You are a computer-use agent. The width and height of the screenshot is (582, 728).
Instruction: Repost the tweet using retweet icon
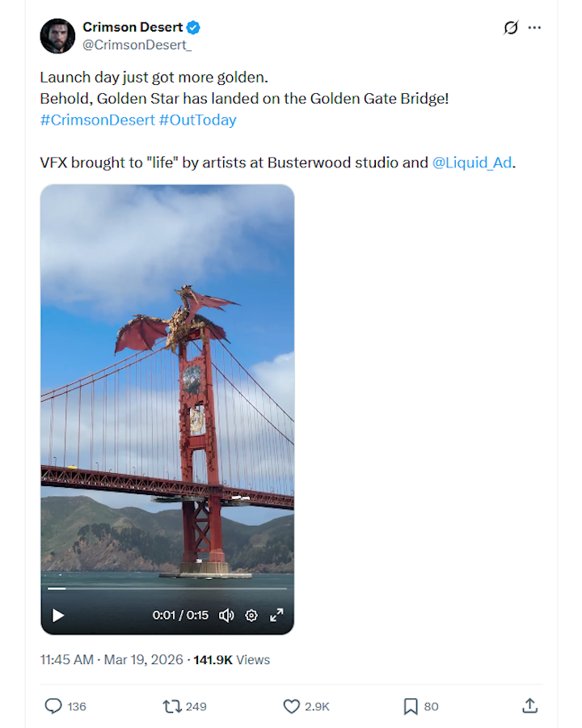(172, 706)
